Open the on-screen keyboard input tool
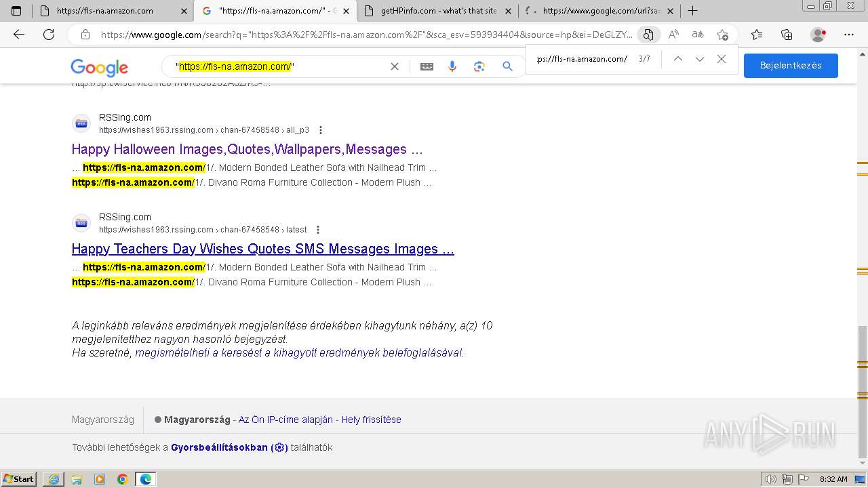868x488 pixels. tap(427, 66)
